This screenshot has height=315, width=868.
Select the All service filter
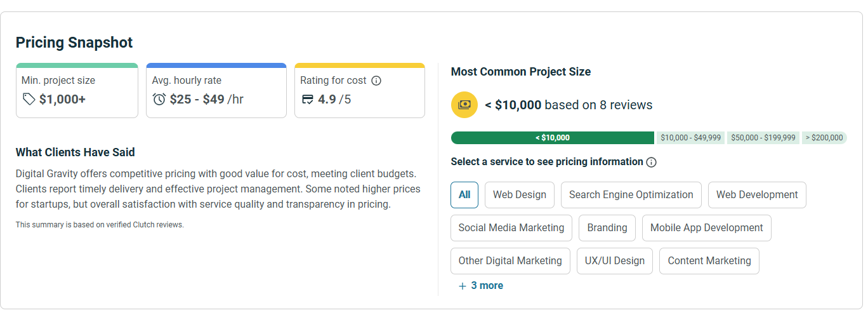pos(464,195)
